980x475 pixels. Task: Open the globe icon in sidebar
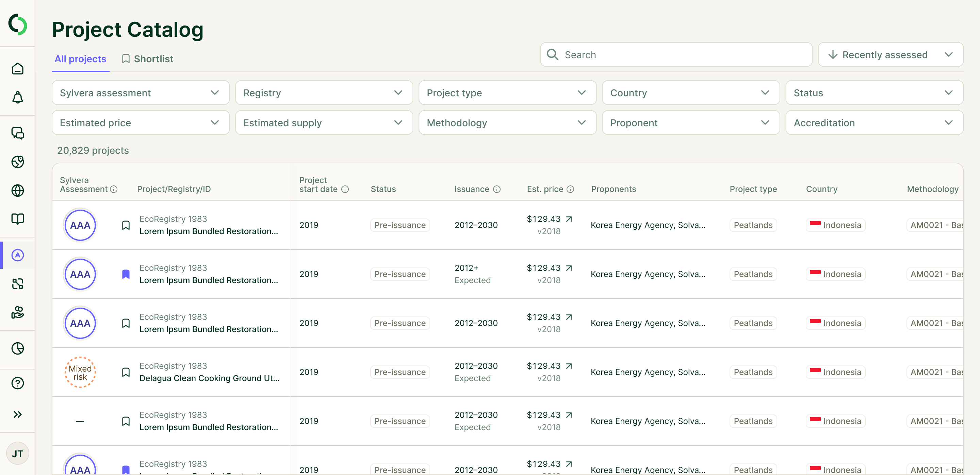[17, 190]
